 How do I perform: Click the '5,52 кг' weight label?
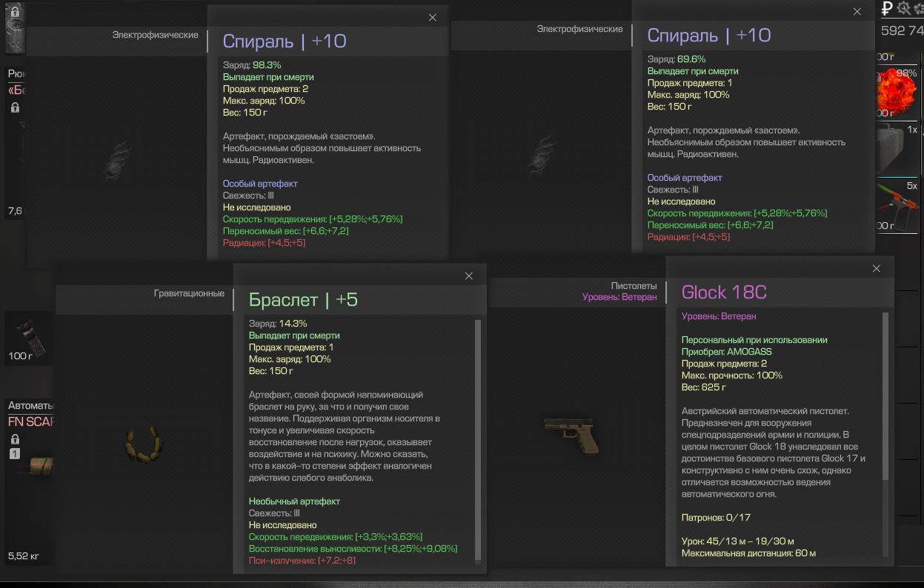point(24,555)
